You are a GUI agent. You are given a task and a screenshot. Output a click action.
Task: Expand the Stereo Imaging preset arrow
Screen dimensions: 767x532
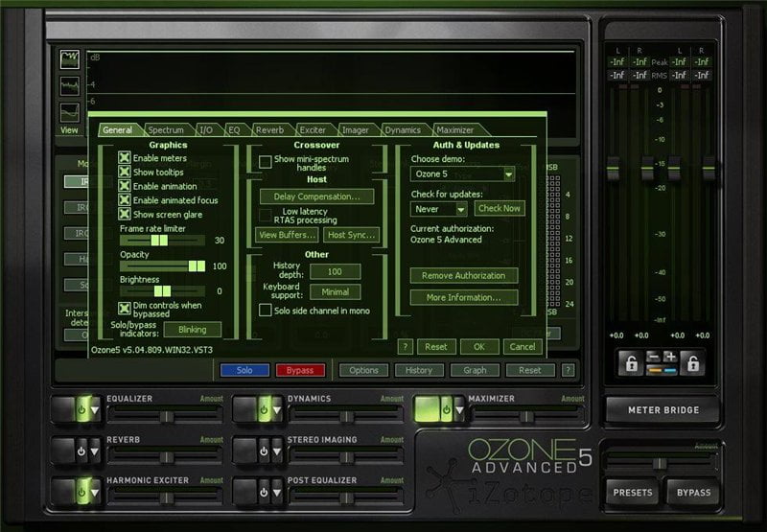(277, 451)
